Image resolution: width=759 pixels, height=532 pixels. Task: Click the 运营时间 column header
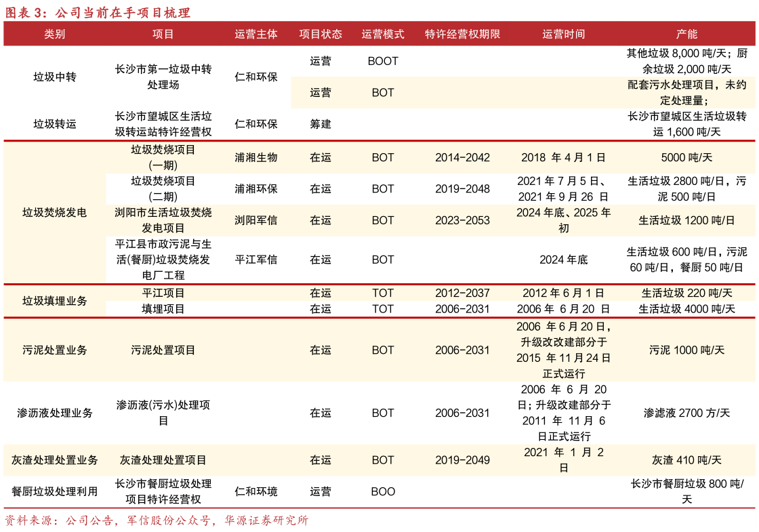click(565, 34)
